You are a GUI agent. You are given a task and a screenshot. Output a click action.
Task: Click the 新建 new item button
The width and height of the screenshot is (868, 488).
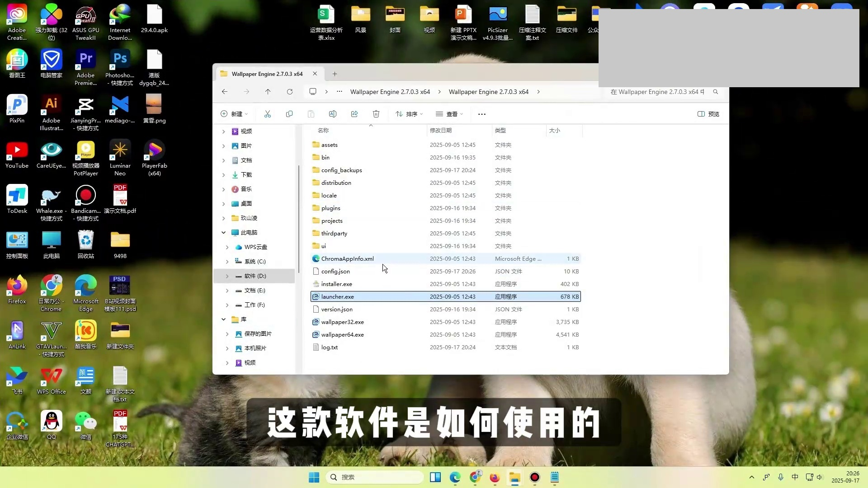234,114
